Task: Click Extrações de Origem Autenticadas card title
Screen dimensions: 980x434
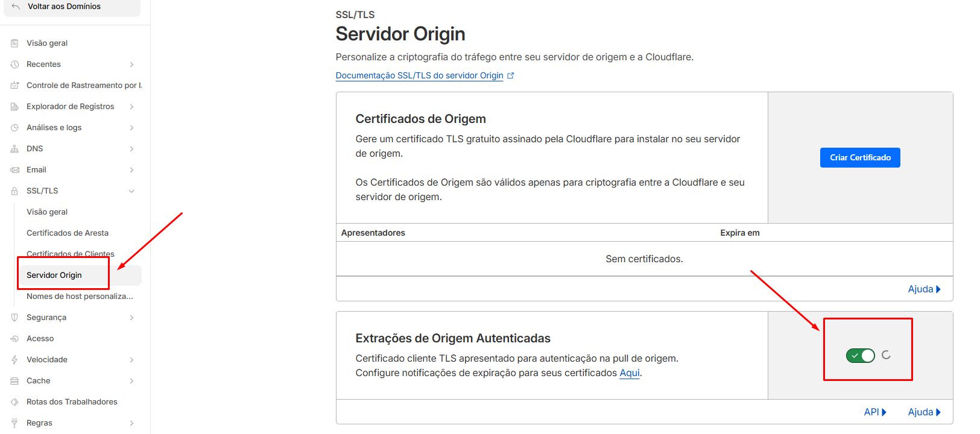Action: pos(453,338)
